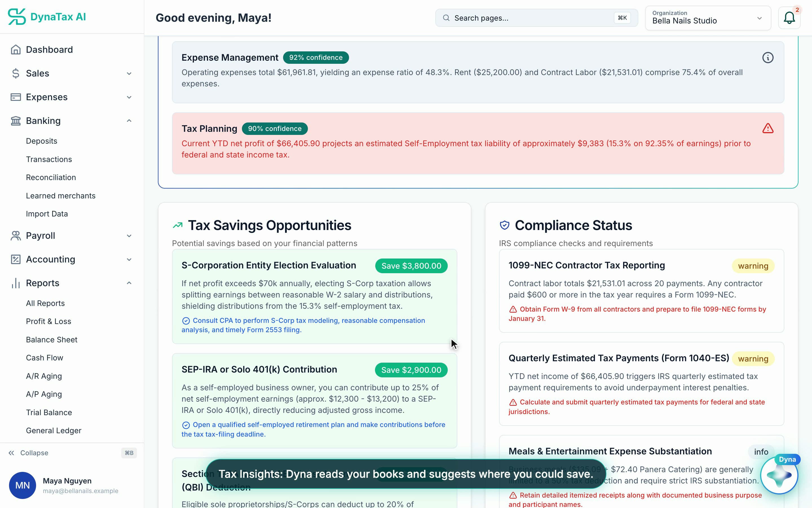The image size is (812, 508).
Task: Click the 1099-NEC warning status badge
Action: [x=753, y=266]
